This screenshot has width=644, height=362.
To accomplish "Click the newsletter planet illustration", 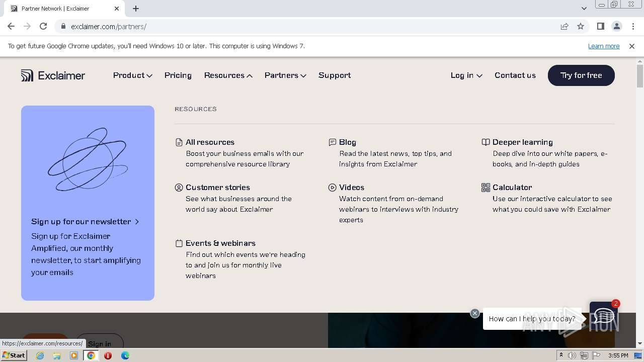I will coord(88,159).
